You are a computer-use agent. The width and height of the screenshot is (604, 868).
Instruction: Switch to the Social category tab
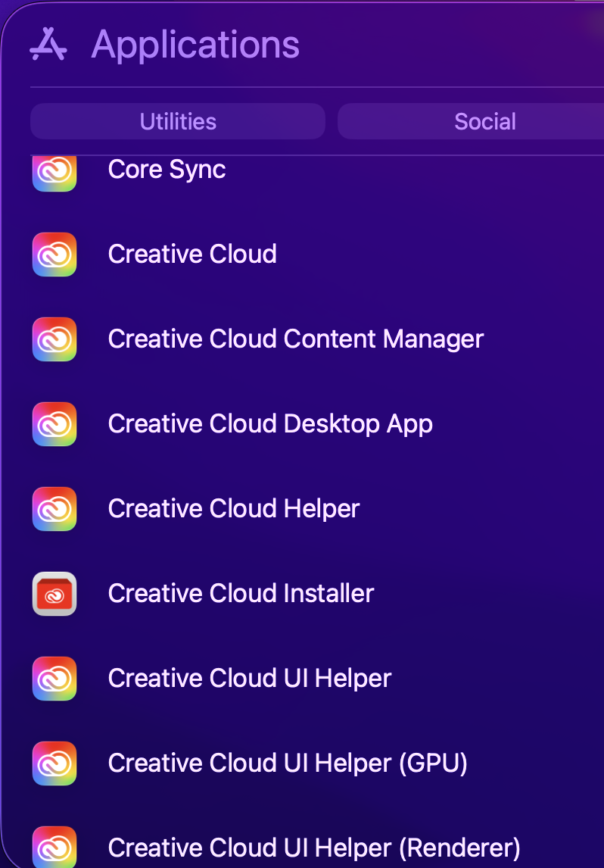click(471, 121)
